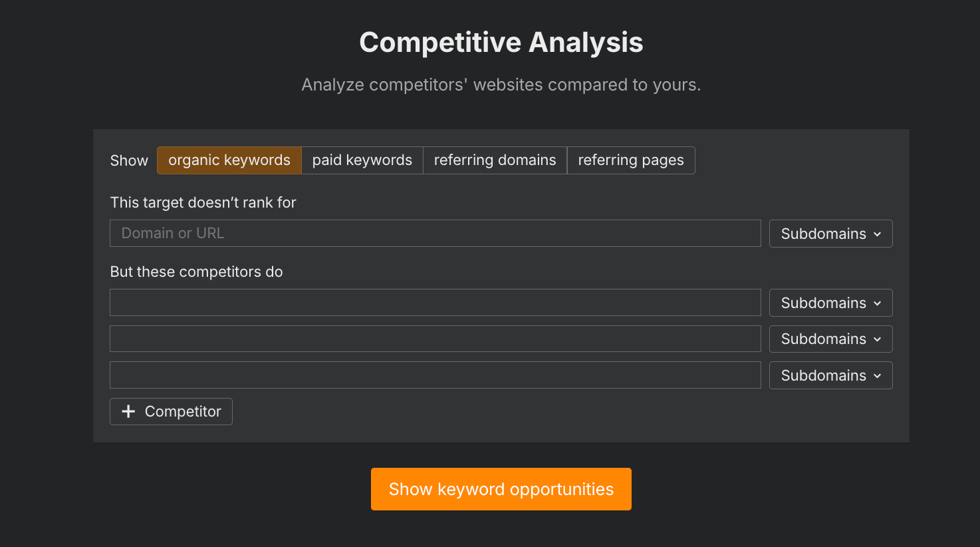
Task: Click the Show keyword opportunities button
Action: point(501,489)
